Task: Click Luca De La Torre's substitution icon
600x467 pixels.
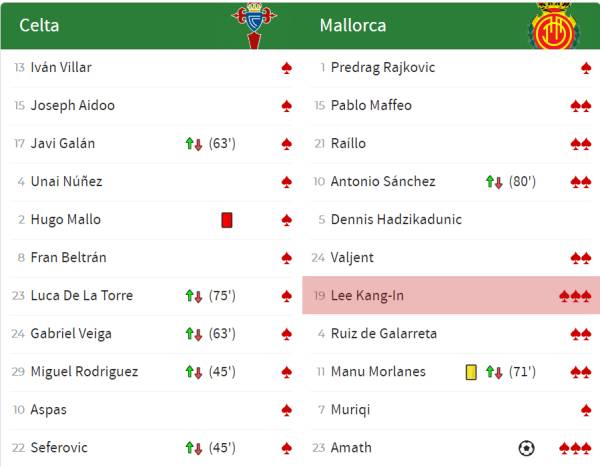Action: pos(194,296)
